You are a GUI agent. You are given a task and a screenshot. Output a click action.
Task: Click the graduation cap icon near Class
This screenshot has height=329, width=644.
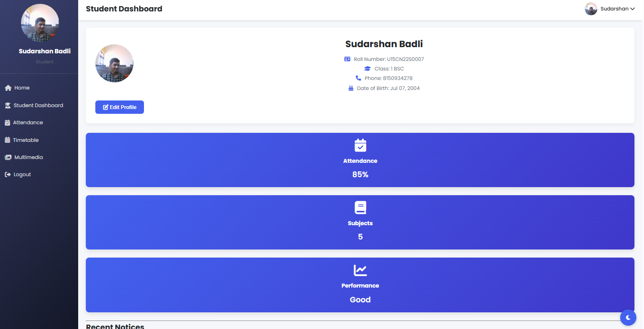point(367,68)
